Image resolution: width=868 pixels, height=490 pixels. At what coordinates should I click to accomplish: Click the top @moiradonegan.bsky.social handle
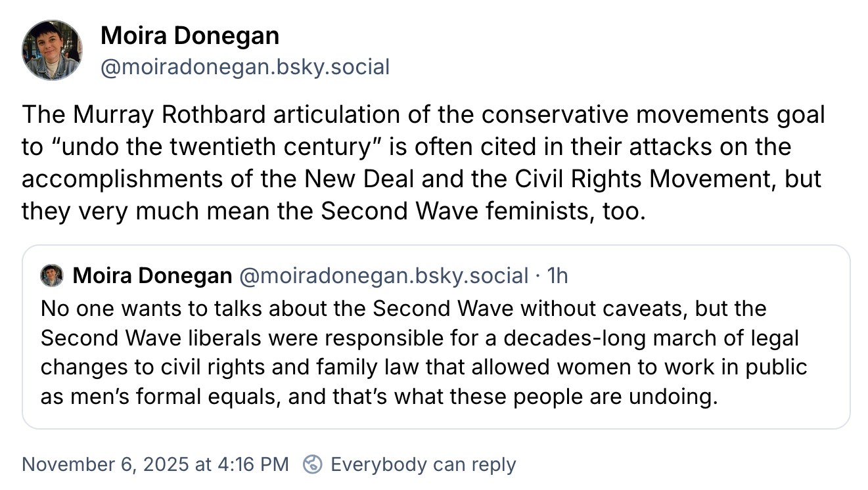pos(245,66)
